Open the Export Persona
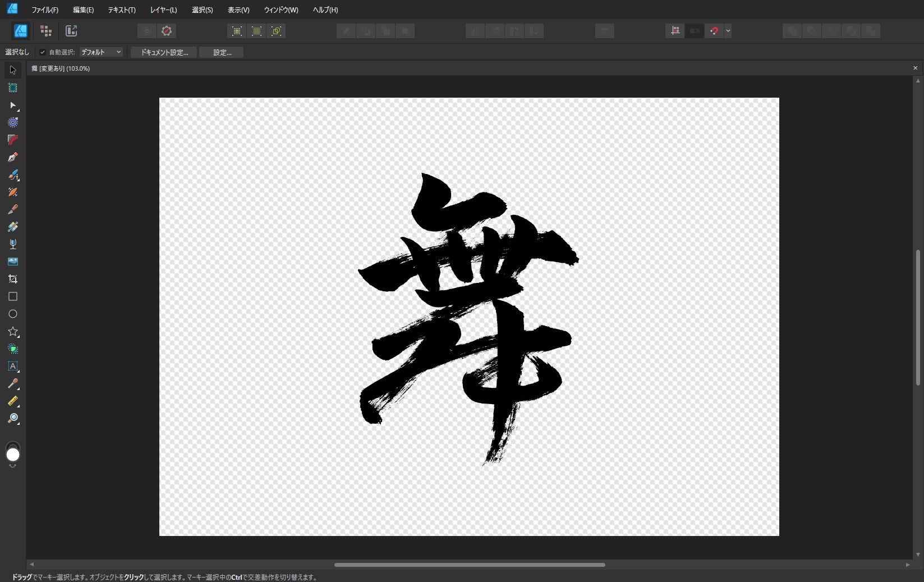Screen dimensions: 924x582 coord(71,31)
